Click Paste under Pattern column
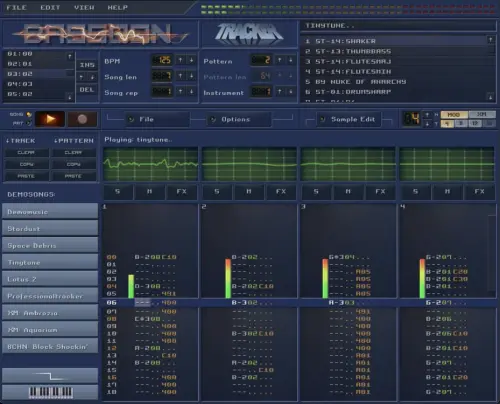This screenshot has height=404, width=500. tap(73, 176)
